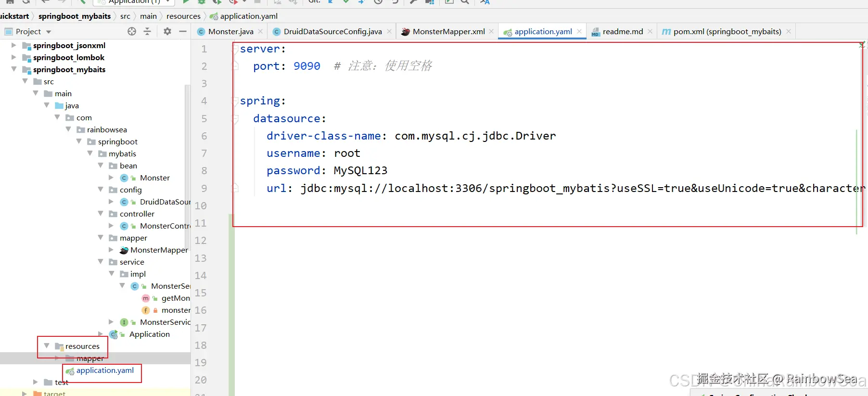Collapse the rainbowsea package arrow
The height and width of the screenshot is (396, 868).
[x=68, y=129]
